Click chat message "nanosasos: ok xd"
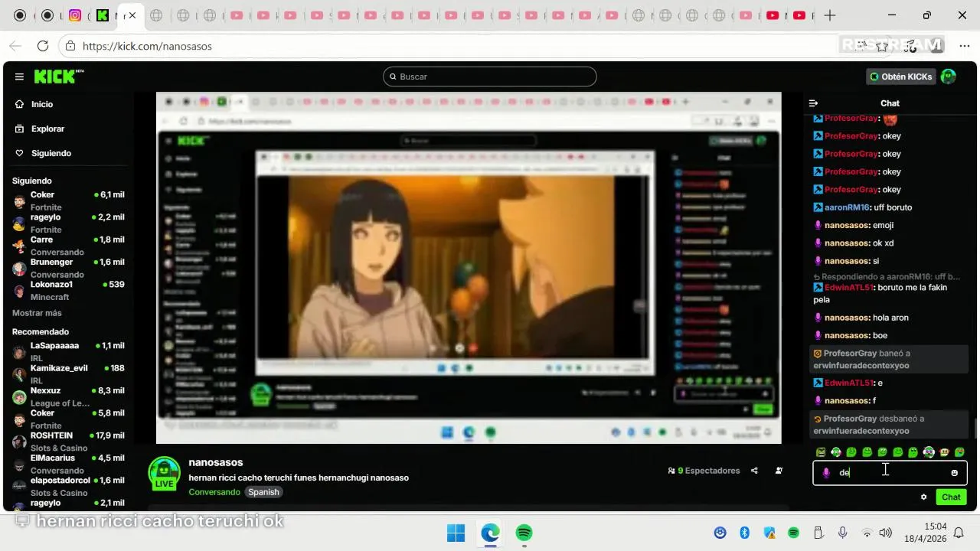Image resolution: width=980 pixels, height=551 pixels. point(854,243)
